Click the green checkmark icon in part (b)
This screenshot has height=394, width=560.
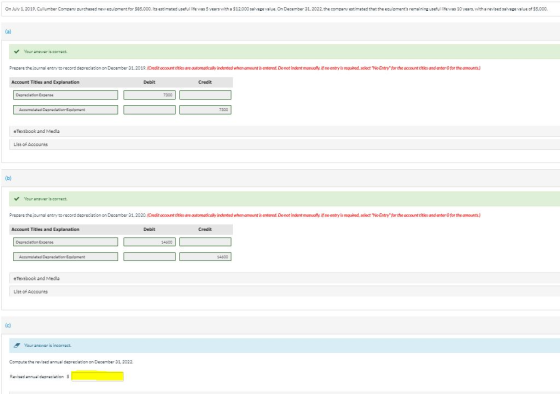click(16, 199)
